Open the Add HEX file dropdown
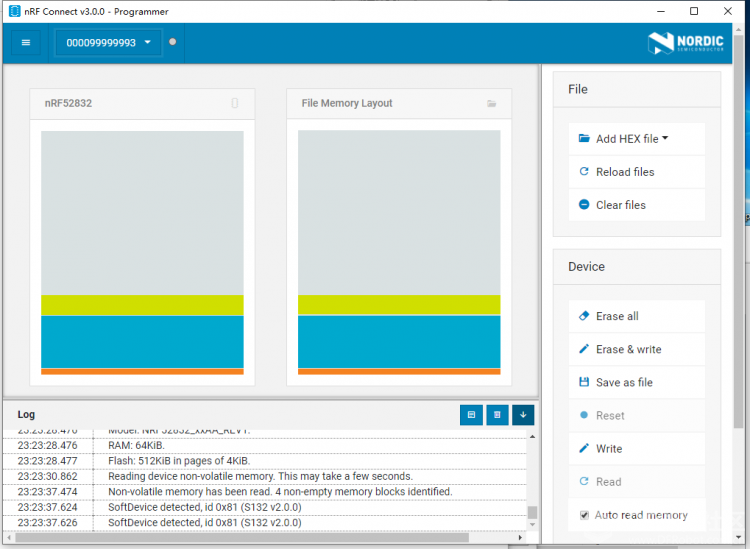The width and height of the screenshot is (750, 549). point(637,139)
